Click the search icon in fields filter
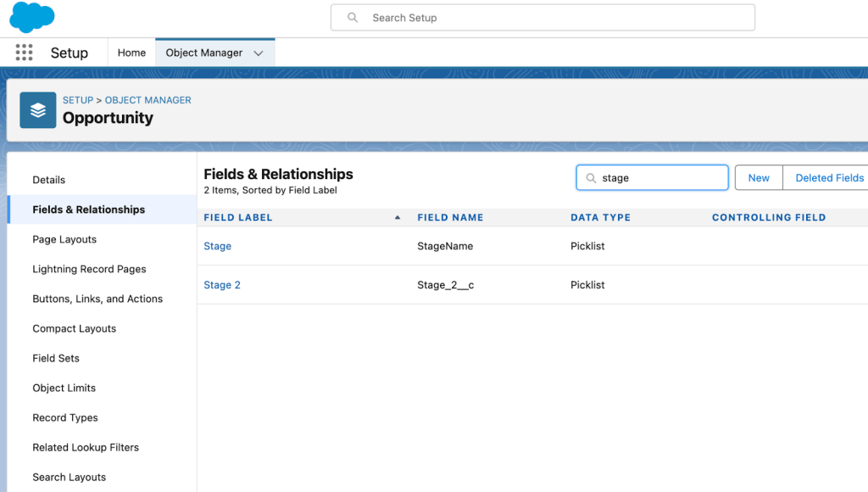 click(591, 178)
